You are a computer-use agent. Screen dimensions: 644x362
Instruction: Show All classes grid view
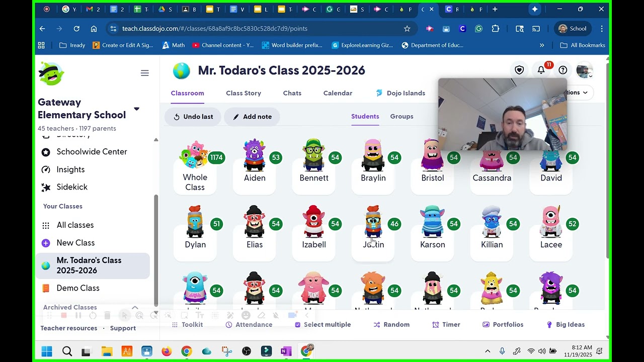(x=75, y=225)
